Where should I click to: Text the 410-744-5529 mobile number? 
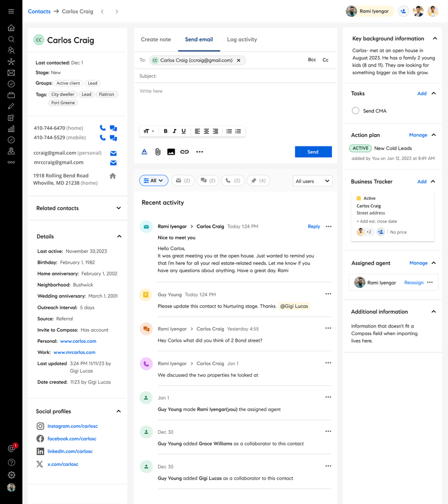coord(114,138)
